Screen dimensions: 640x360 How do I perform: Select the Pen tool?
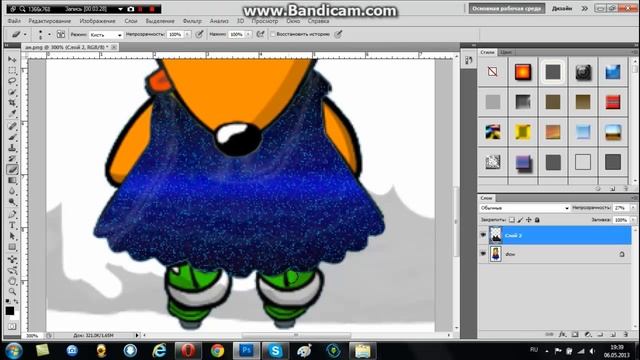pyautogui.click(x=12, y=214)
